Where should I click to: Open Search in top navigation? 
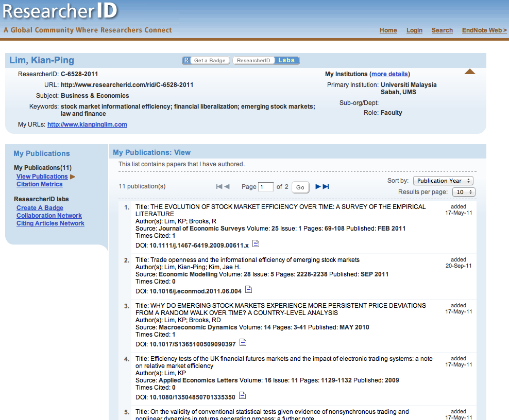click(x=442, y=30)
